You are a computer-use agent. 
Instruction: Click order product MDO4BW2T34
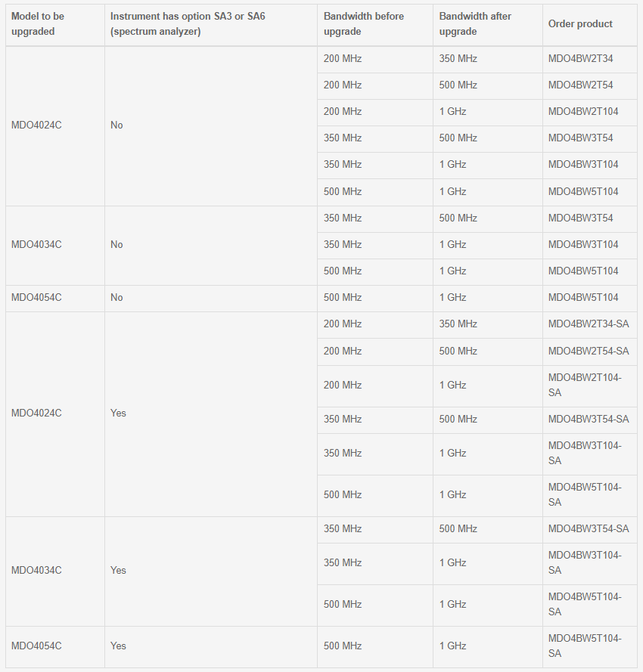tap(590, 59)
